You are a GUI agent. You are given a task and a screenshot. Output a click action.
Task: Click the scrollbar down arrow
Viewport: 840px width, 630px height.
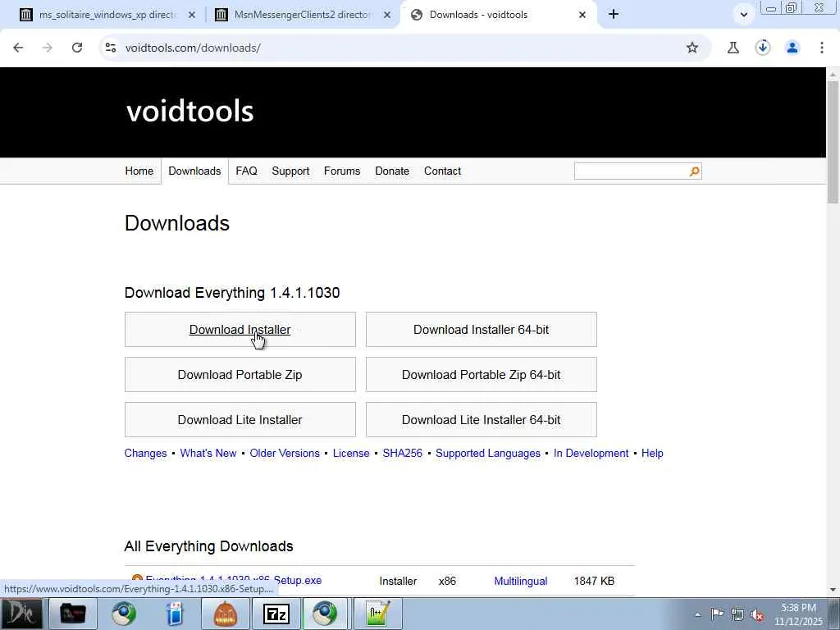click(833, 590)
